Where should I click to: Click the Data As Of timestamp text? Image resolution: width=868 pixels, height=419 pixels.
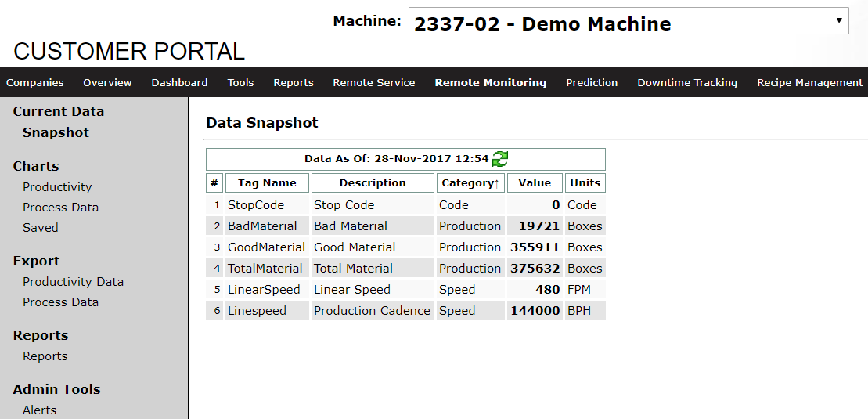pyautogui.click(x=396, y=159)
